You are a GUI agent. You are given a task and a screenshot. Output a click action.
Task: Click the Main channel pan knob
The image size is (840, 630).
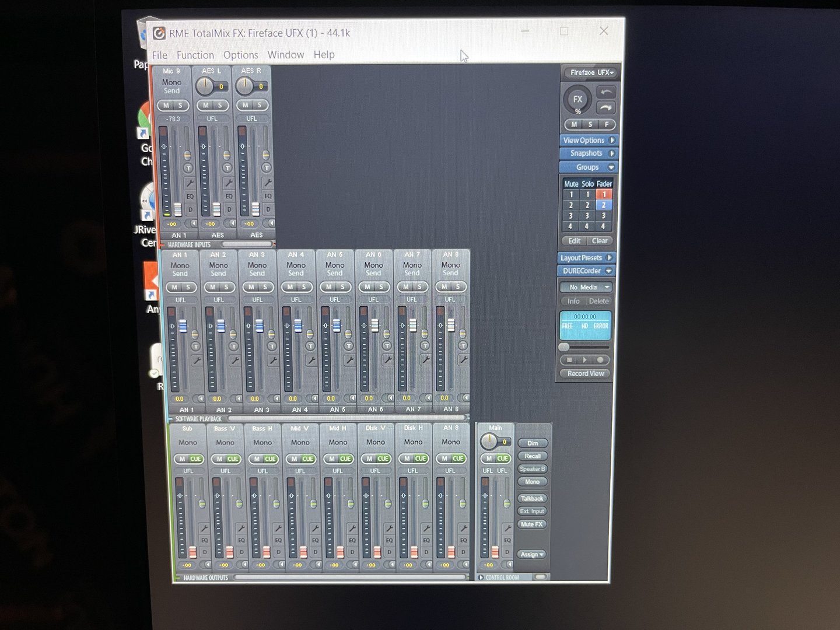point(489,442)
